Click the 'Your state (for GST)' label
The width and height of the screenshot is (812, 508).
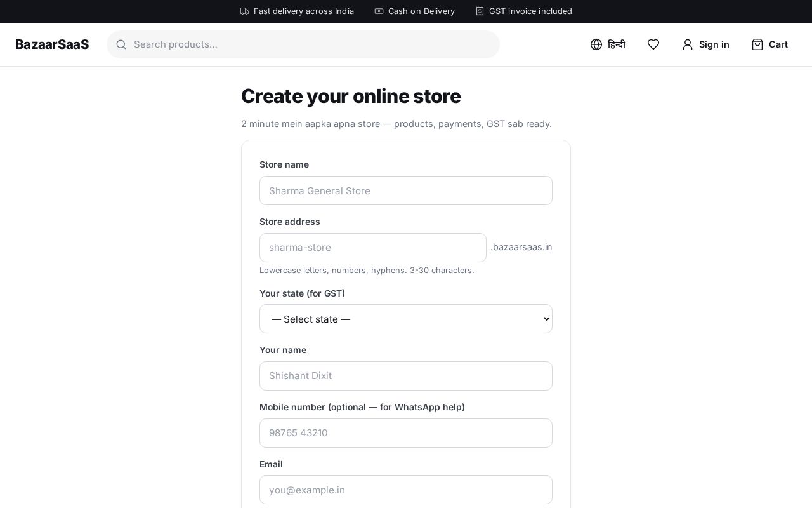pyautogui.click(x=302, y=293)
